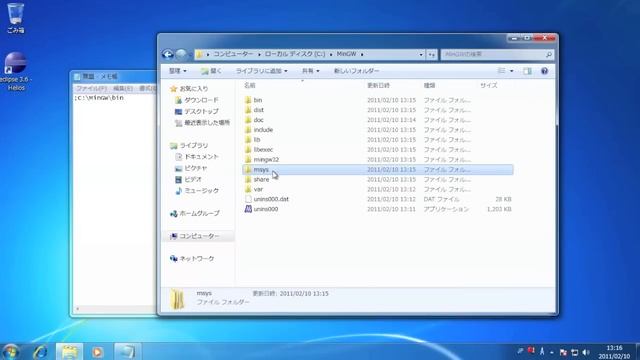Viewport: 640px width, 360px height.
Task: Select 最近表示した場所 in navigation pane
Action: coord(203,122)
